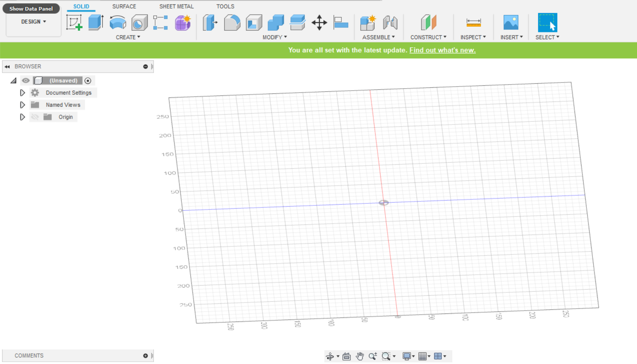Open the 'Find out what's new' link
The height and width of the screenshot is (364, 637).
click(x=443, y=50)
